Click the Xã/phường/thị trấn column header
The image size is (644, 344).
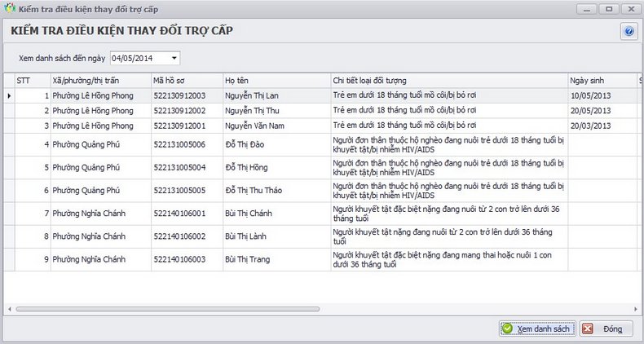point(100,81)
